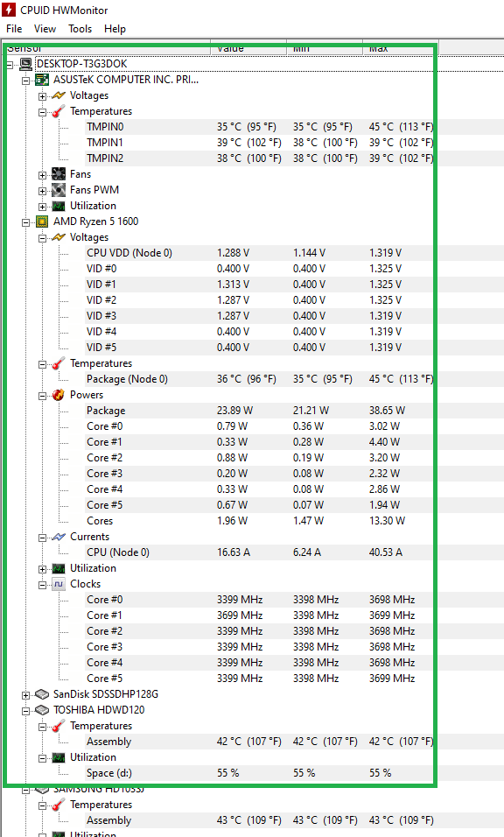Image resolution: width=504 pixels, height=837 pixels.
Task: Open the Help menu
Action: coord(115,29)
